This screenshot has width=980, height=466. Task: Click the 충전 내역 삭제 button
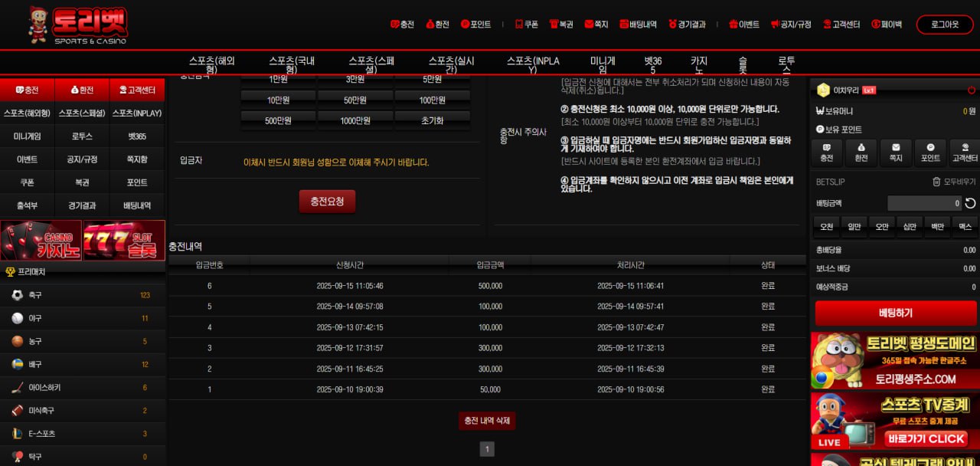click(x=486, y=421)
